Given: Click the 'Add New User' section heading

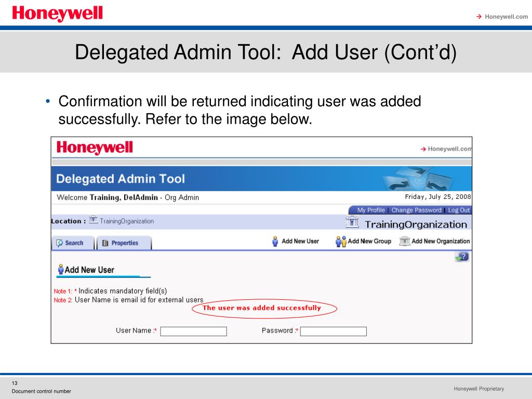Looking at the screenshot, I should 89,270.
